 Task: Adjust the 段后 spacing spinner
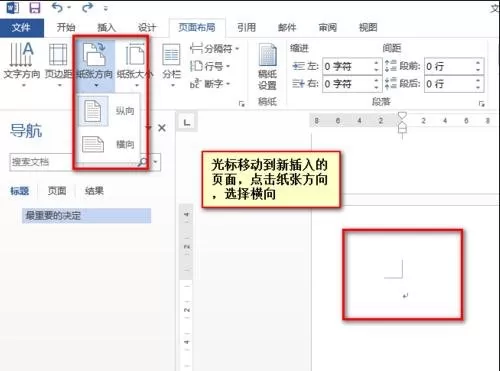pos(479,83)
